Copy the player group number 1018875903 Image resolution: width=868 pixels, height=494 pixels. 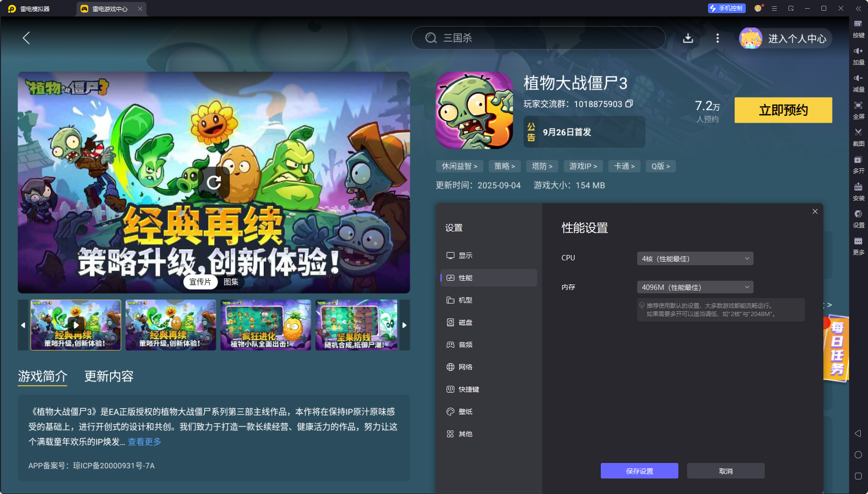[x=629, y=104]
